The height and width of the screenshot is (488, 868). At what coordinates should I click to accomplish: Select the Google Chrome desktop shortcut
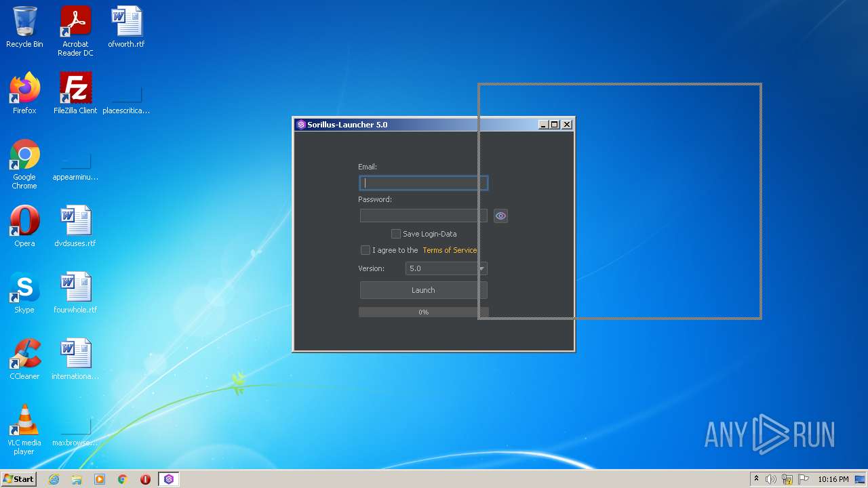click(24, 164)
